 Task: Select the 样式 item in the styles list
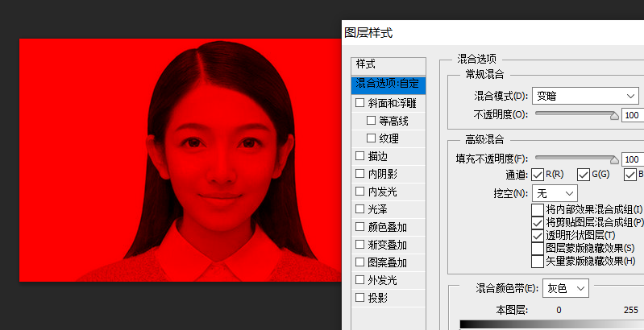[x=366, y=64]
